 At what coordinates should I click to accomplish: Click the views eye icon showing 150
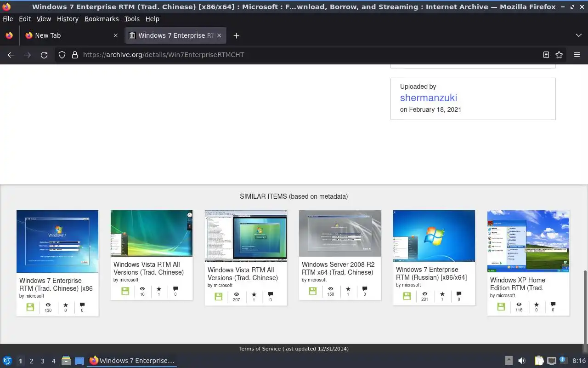(x=330, y=289)
